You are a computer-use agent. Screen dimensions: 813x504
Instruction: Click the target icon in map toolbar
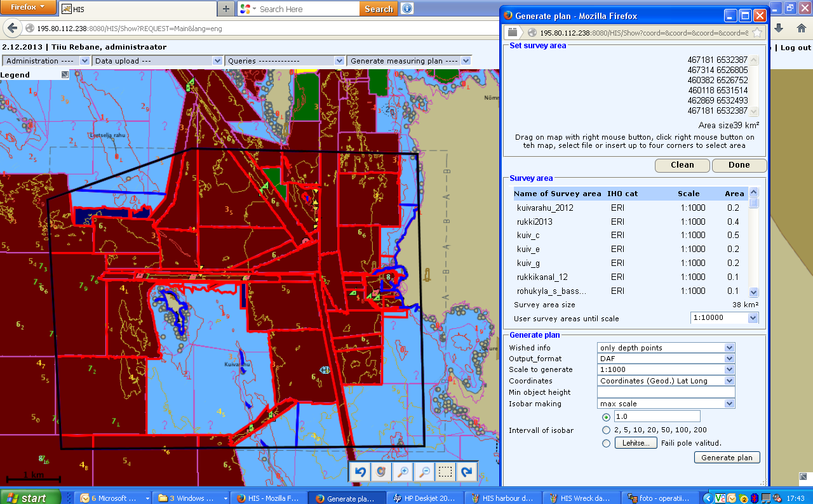pos(381,472)
